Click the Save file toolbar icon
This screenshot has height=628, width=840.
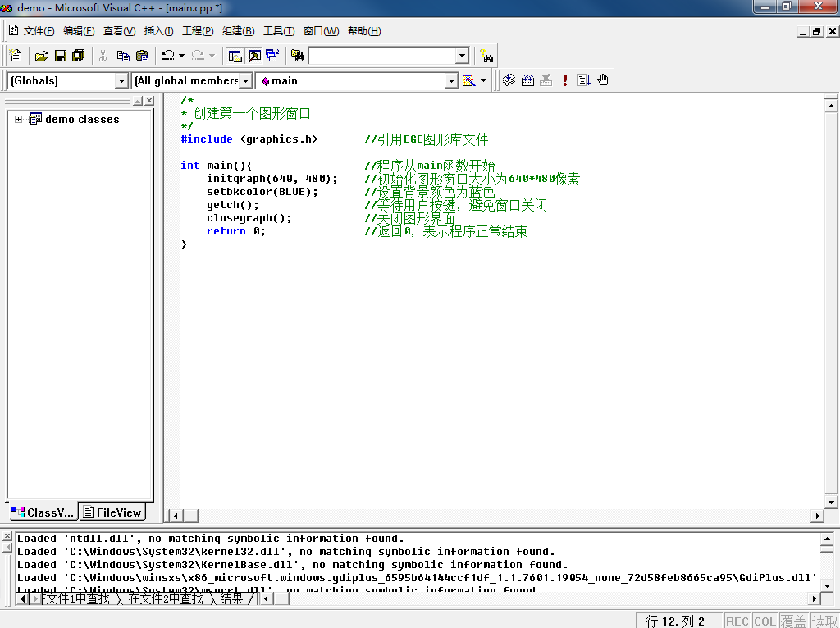pyautogui.click(x=60, y=56)
